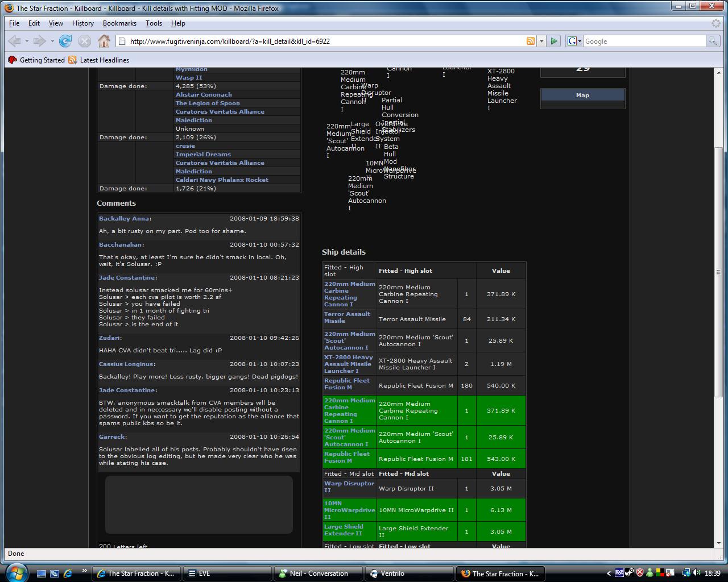
Task: Go back with the Back arrow button
Action: 15,41
